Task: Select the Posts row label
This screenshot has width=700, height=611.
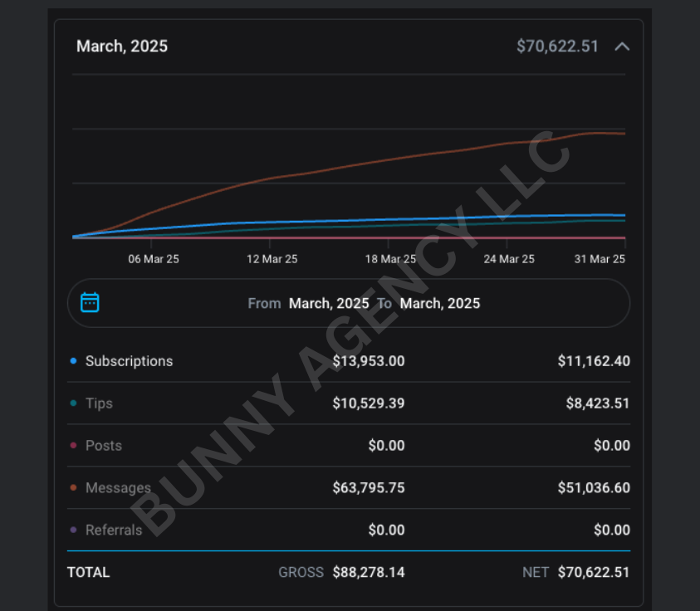Action: point(104,446)
